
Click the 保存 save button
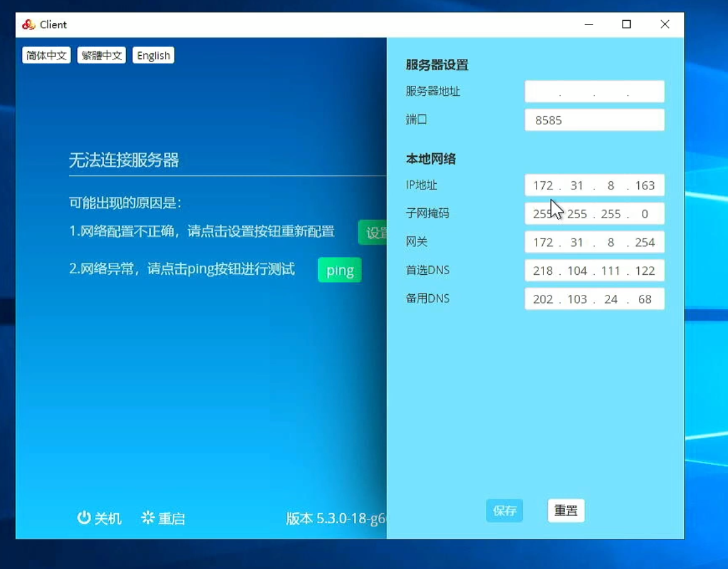coord(504,511)
